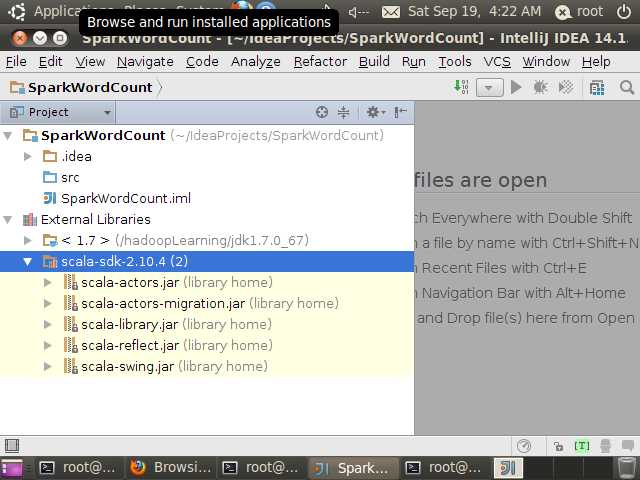Expand scala-swing.jar node

point(47,366)
